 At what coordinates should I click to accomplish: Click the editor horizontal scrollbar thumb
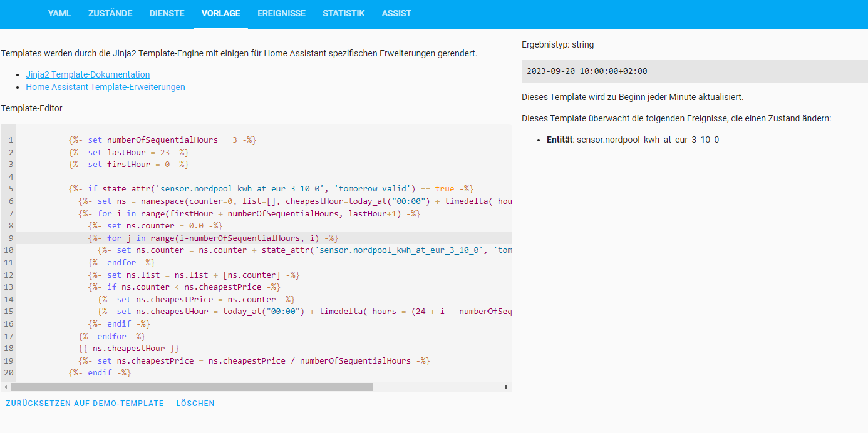[192, 387]
